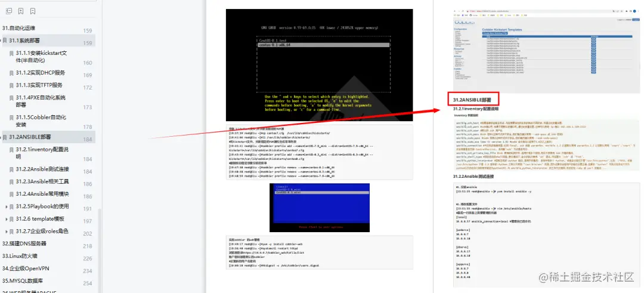Expand the 31.2.5Playbook的使用 outline node
The height and width of the screenshot is (293, 644).
point(6,206)
